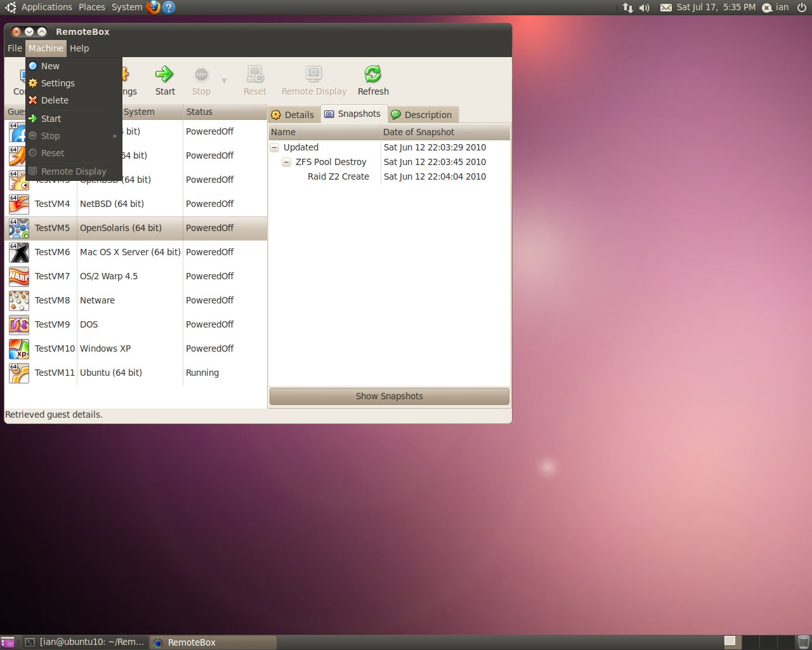Viewport: 812px width, 650px height.
Task: Click the RemoteBox taskbar window button
Action: coord(214,642)
